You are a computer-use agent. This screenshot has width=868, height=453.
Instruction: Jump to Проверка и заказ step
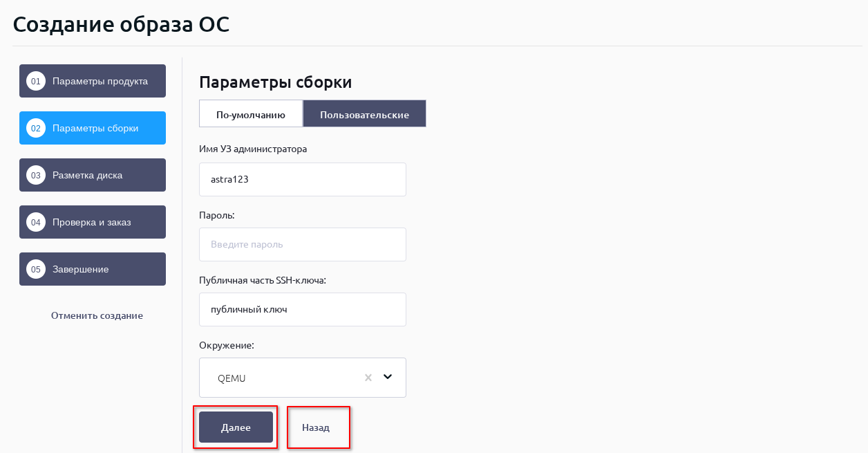[x=92, y=222]
